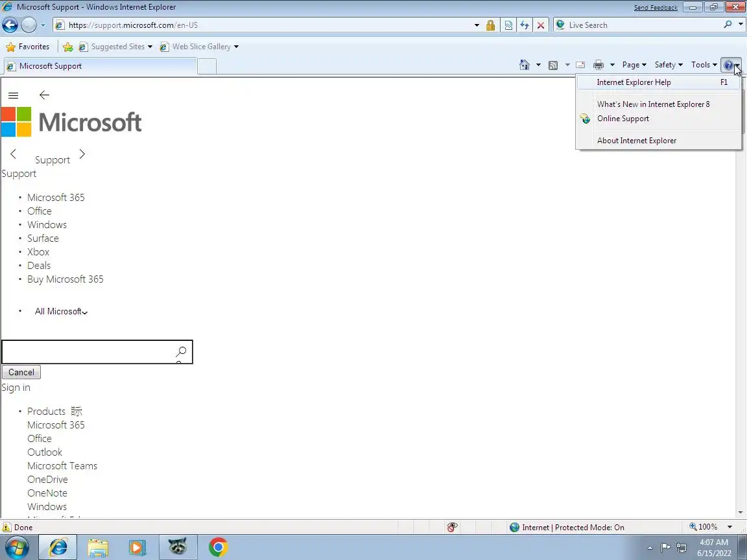Open Windows Media Player from taskbar

click(x=137, y=548)
